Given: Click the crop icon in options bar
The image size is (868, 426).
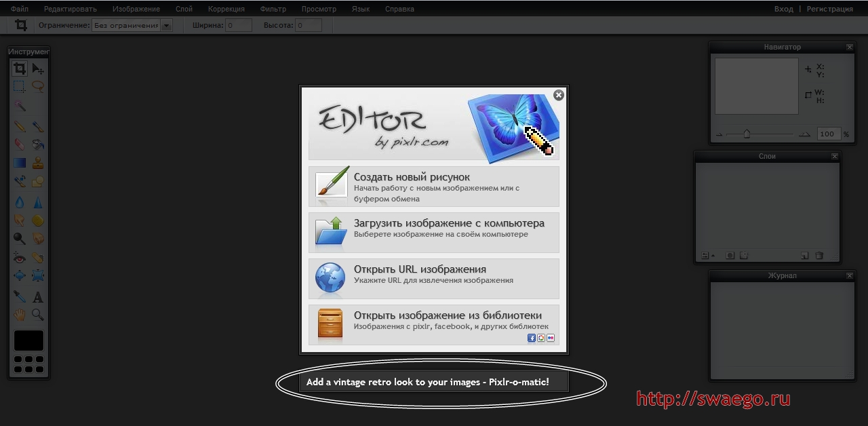Looking at the screenshot, I should 21,25.
